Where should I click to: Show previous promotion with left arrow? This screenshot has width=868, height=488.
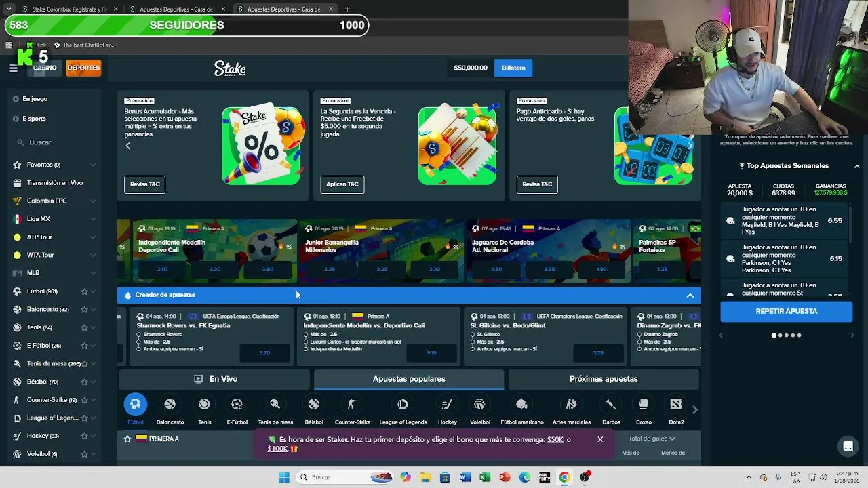click(x=127, y=146)
